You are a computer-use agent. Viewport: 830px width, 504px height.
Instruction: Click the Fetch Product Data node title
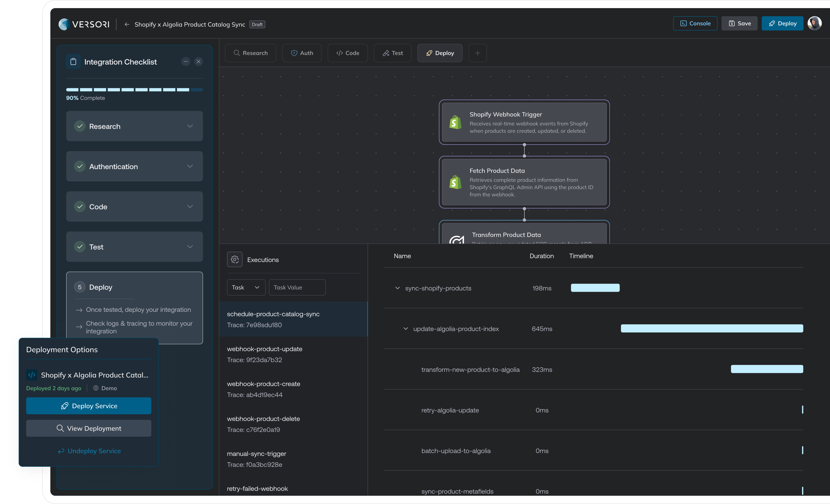497,171
